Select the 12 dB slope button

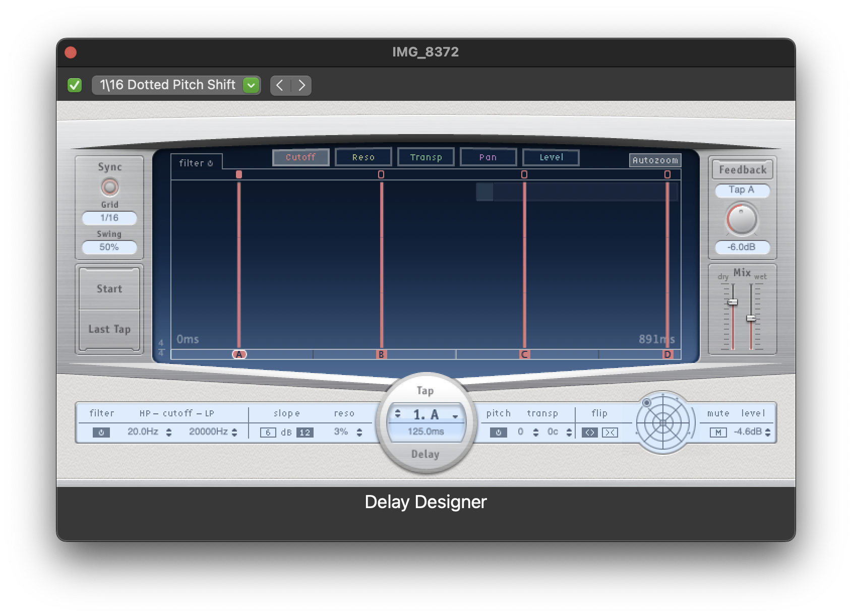point(305,433)
